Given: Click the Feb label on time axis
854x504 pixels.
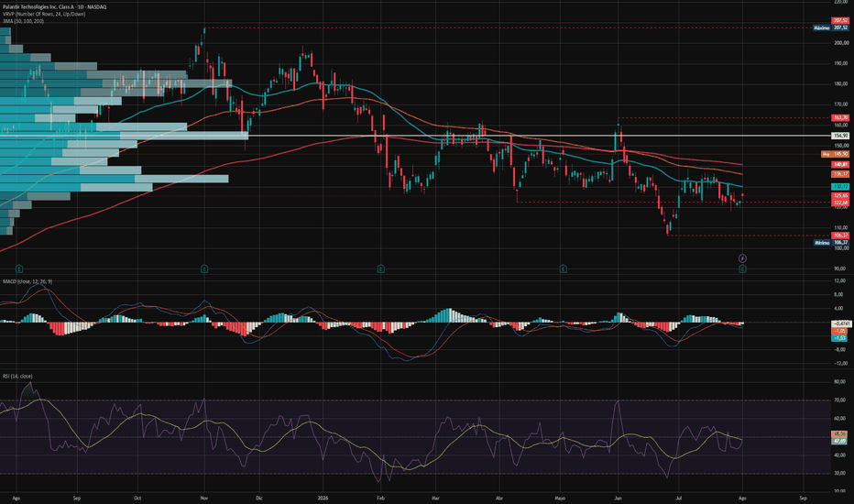Looking at the screenshot, I should point(380,498).
